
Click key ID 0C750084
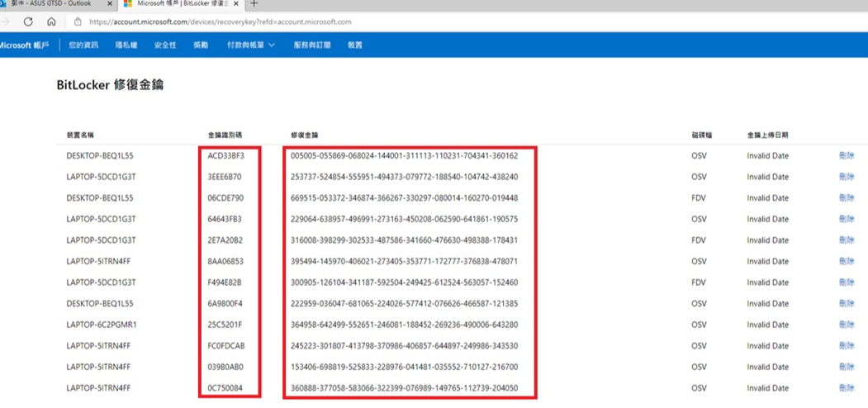tap(225, 388)
